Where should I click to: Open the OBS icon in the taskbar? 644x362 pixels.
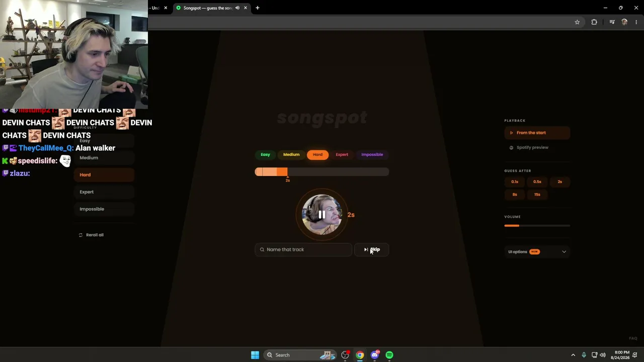coord(345,355)
